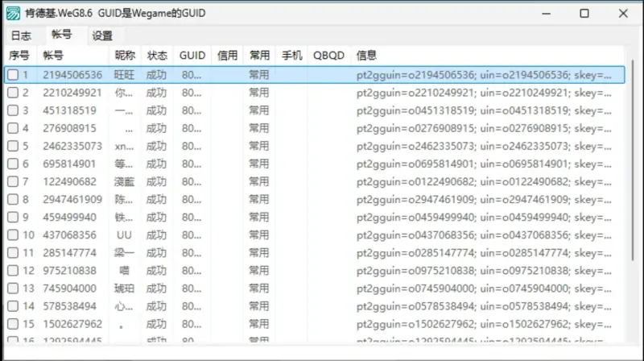
Task: Switch to the 日志 tab
Action: [21, 35]
